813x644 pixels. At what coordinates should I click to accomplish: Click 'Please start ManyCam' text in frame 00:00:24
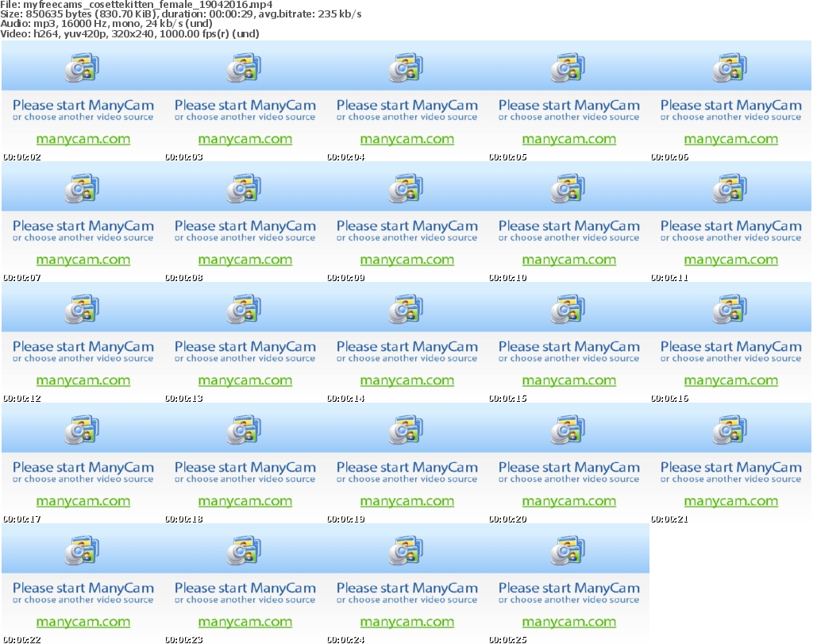pyautogui.click(x=407, y=588)
